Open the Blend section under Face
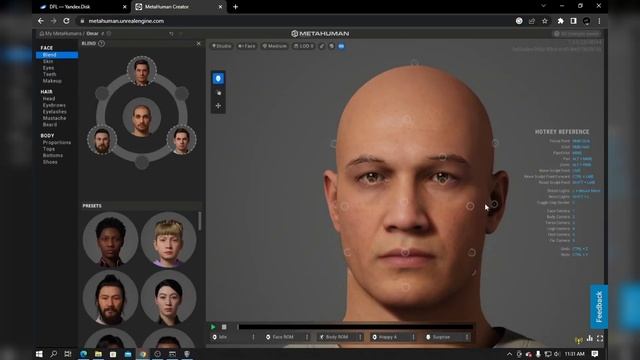 coord(57,55)
